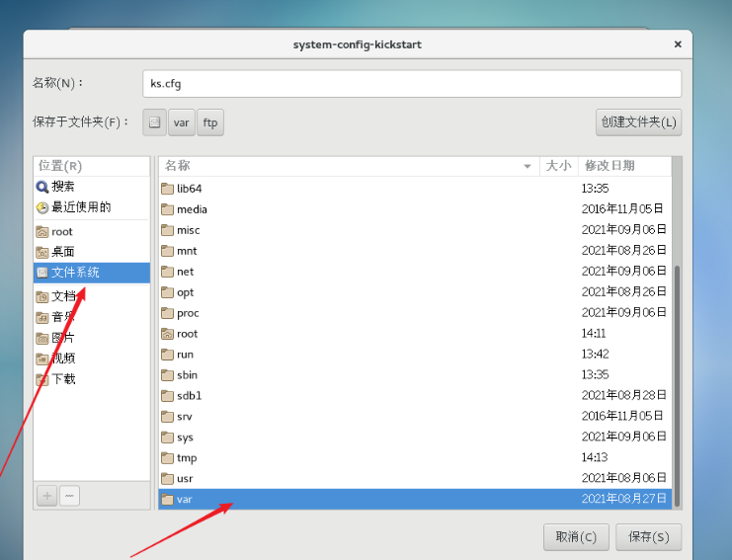Image resolution: width=732 pixels, height=560 pixels.
Task: Click 创建文件夹(L) button
Action: click(x=638, y=122)
